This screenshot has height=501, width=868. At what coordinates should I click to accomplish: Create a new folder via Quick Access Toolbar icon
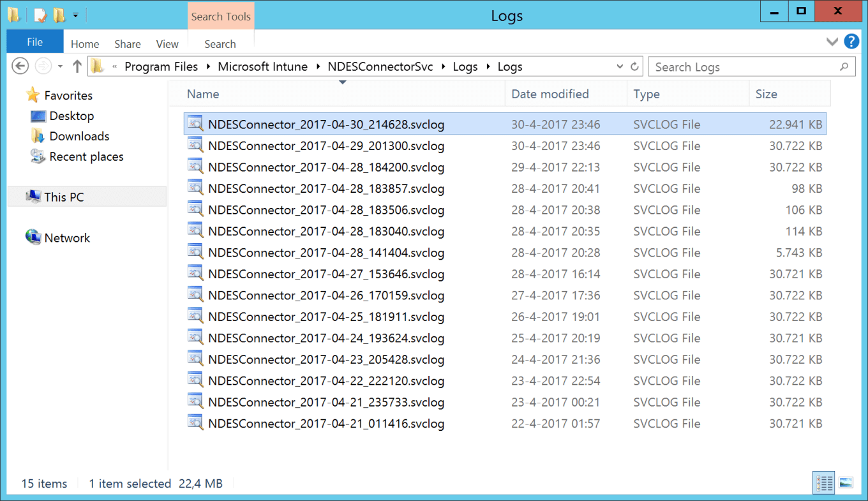[57, 11]
